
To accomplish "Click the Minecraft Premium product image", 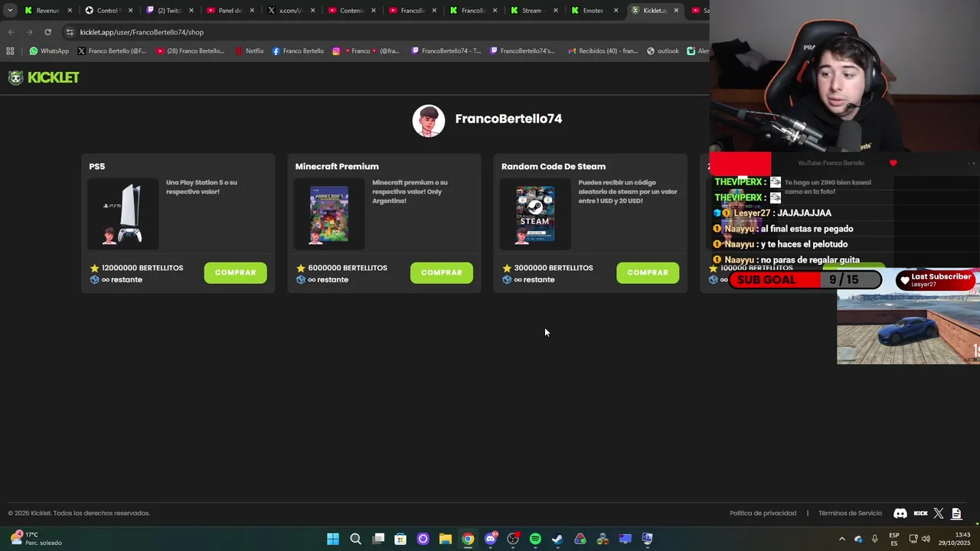I will pyautogui.click(x=329, y=214).
